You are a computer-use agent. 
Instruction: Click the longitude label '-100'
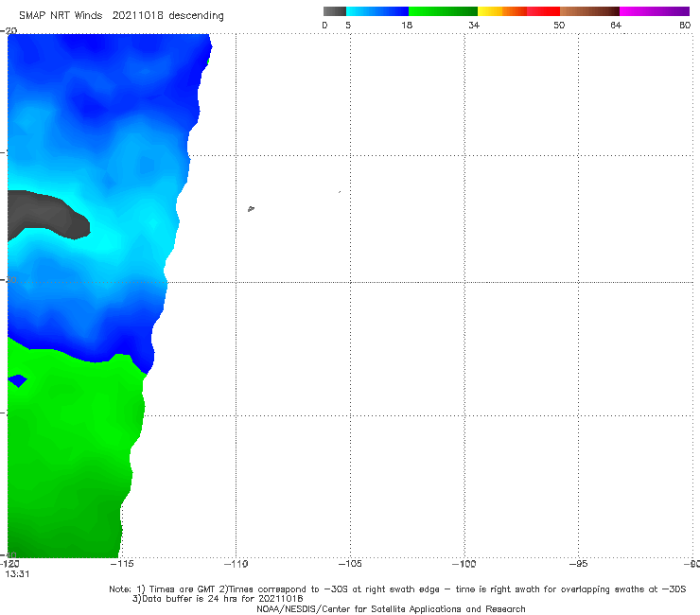pyautogui.click(x=464, y=564)
